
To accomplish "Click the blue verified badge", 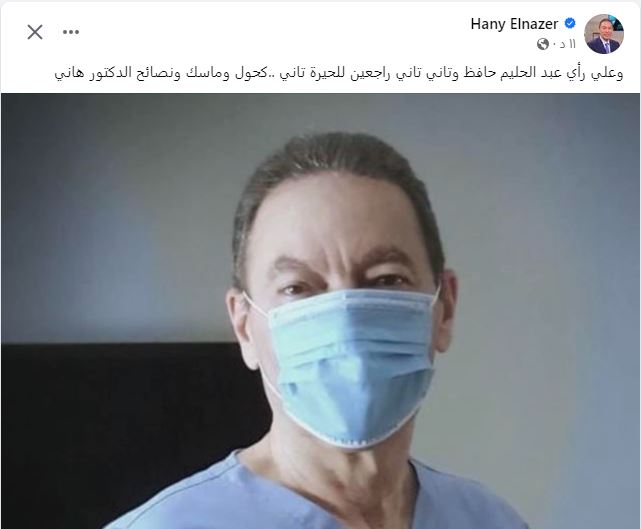I will pos(570,23).
